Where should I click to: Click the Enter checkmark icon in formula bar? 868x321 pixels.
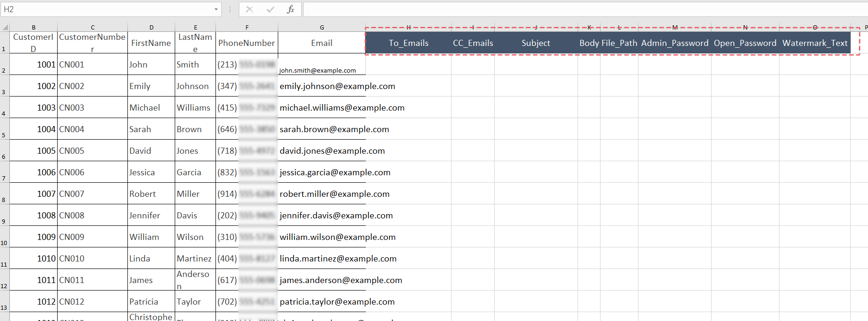[270, 9]
